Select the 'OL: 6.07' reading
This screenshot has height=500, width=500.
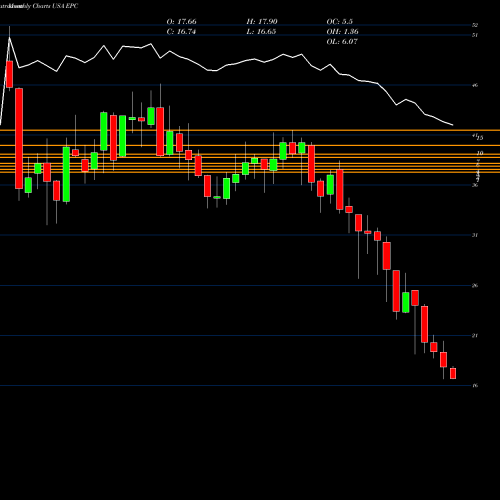pos(342,42)
